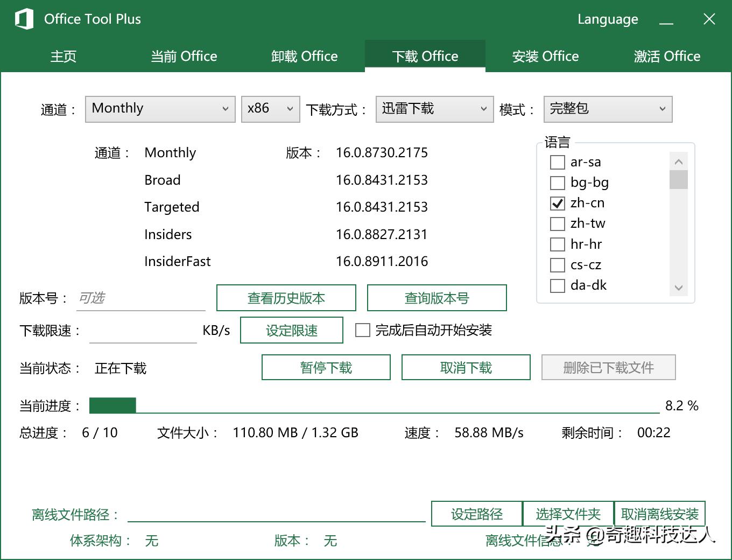Open the 激活 Office tab

666,56
